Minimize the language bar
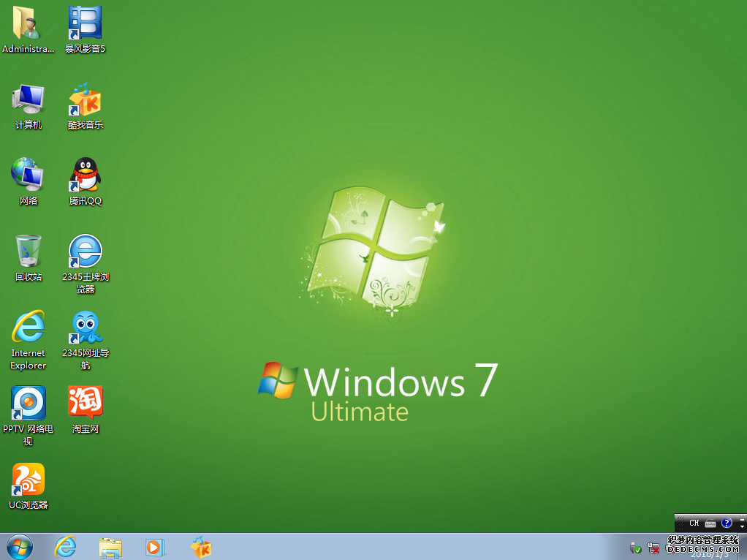 [x=742, y=518]
